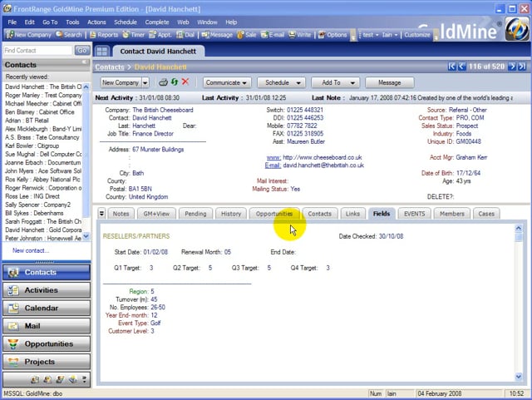Expand toolbar overflow chevron after Options
The height and width of the screenshot is (400, 532).
[x=353, y=36]
